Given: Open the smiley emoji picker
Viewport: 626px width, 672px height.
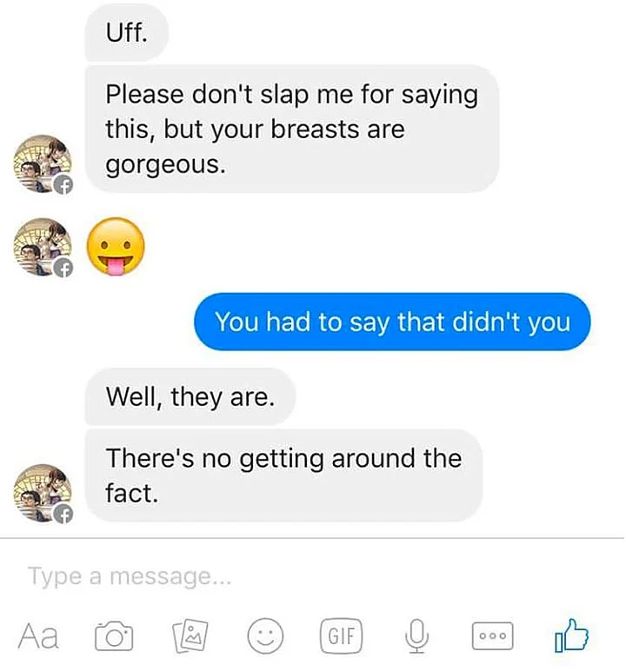Looking at the screenshot, I should tap(265, 636).
